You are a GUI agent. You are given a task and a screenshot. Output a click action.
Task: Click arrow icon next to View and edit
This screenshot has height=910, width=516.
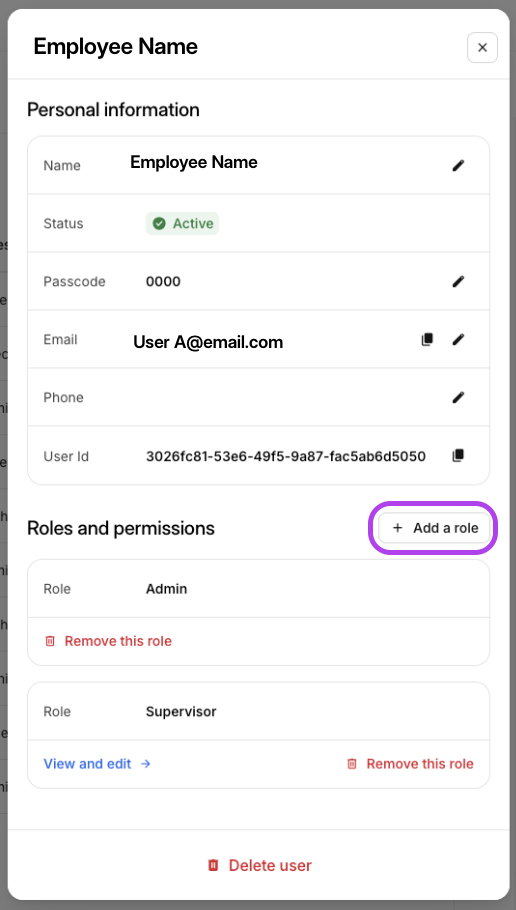[146, 764]
